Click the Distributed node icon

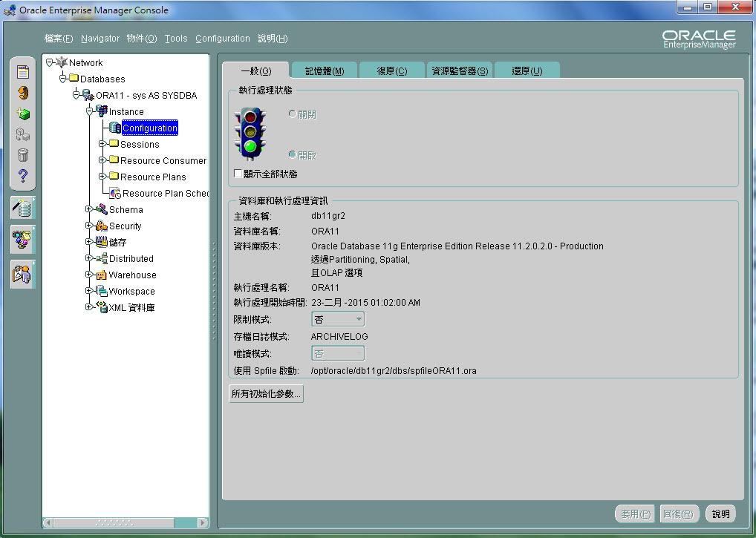tap(101, 258)
